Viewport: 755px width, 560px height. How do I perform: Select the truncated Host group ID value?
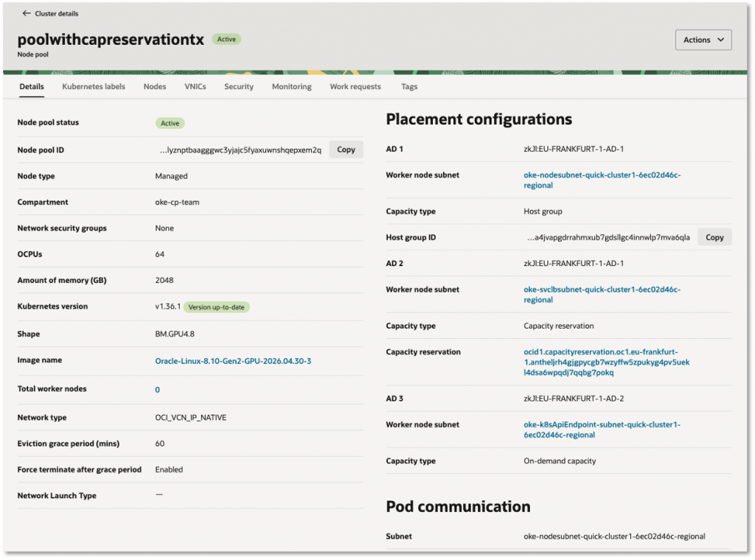click(x=608, y=238)
